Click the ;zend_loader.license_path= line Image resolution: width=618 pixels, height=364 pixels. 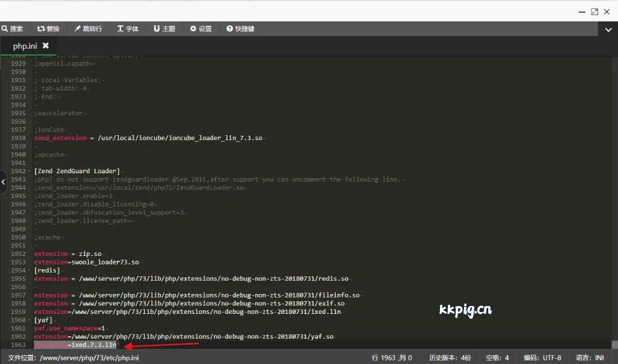coord(83,221)
